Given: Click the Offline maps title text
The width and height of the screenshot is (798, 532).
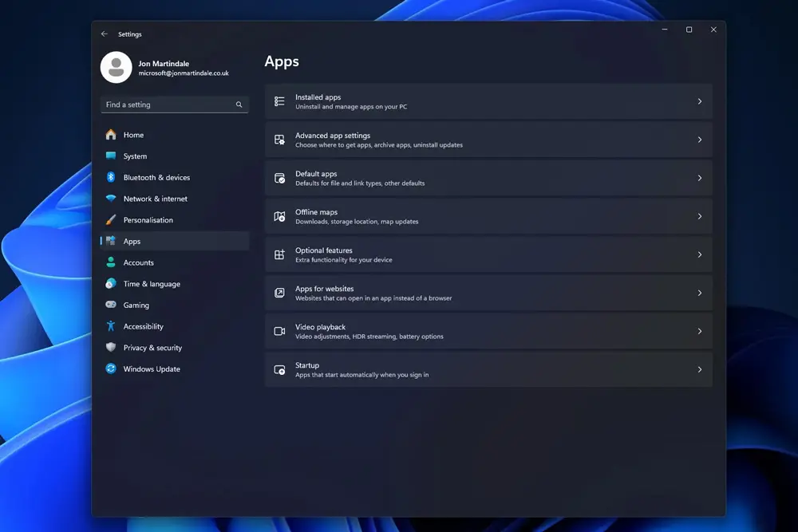Looking at the screenshot, I should (x=317, y=212).
